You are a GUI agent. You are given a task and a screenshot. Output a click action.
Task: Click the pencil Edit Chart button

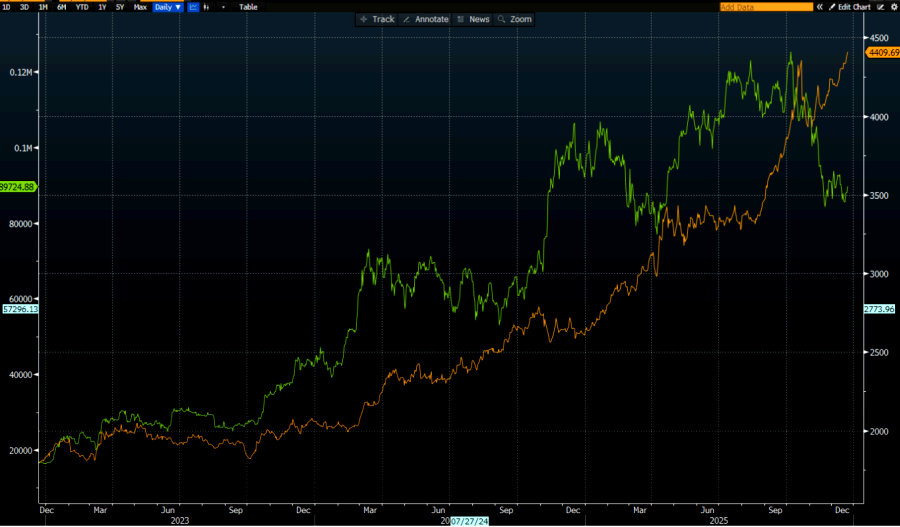(856, 6)
